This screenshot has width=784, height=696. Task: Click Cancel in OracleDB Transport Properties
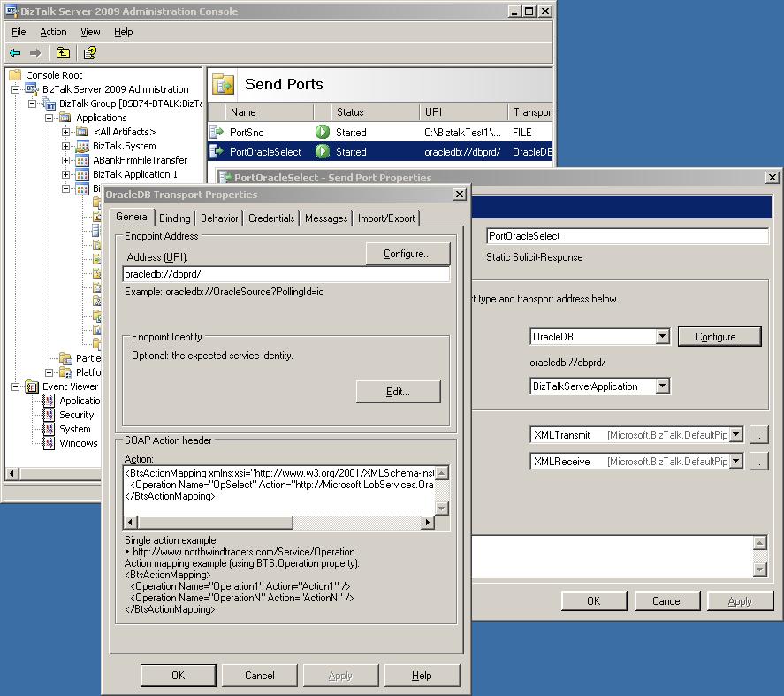pyautogui.click(x=260, y=676)
